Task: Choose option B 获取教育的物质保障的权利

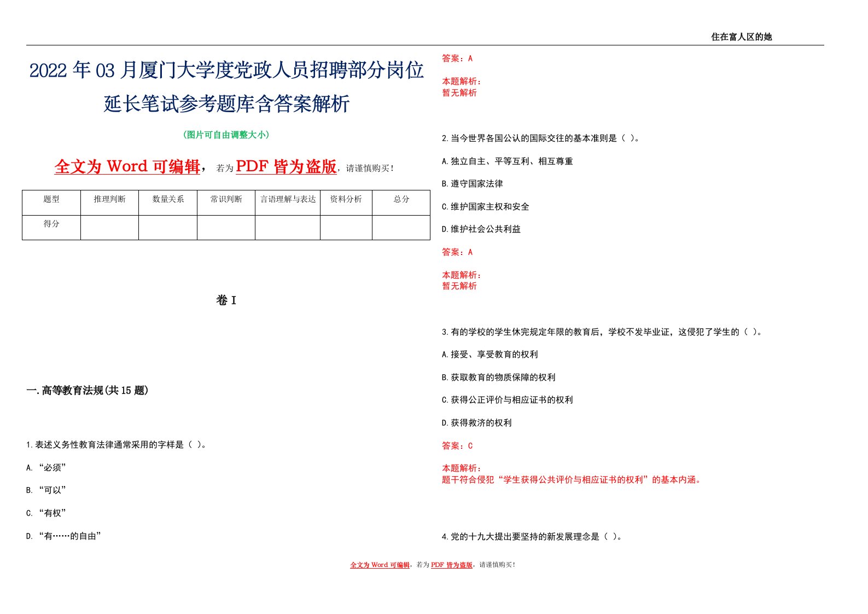Action: coord(499,378)
